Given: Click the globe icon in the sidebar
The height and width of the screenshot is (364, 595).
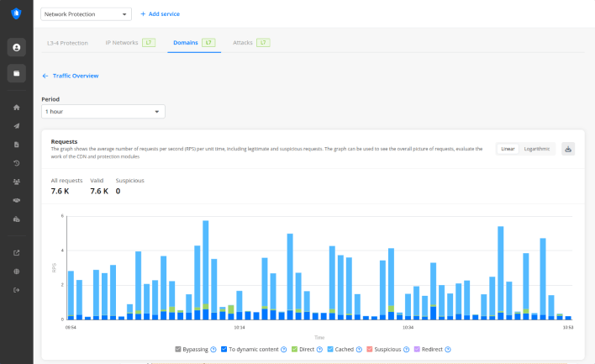Looking at the screenshot, I should 16,272.
